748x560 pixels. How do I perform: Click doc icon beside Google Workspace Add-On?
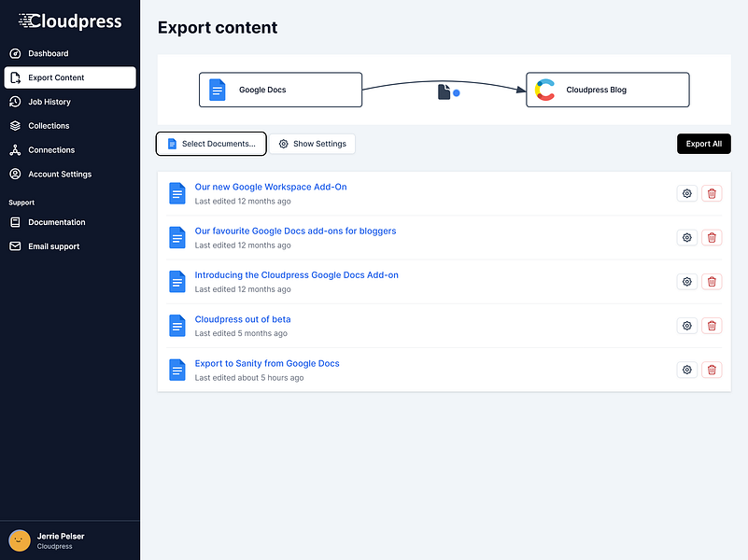tap(177, 193)
